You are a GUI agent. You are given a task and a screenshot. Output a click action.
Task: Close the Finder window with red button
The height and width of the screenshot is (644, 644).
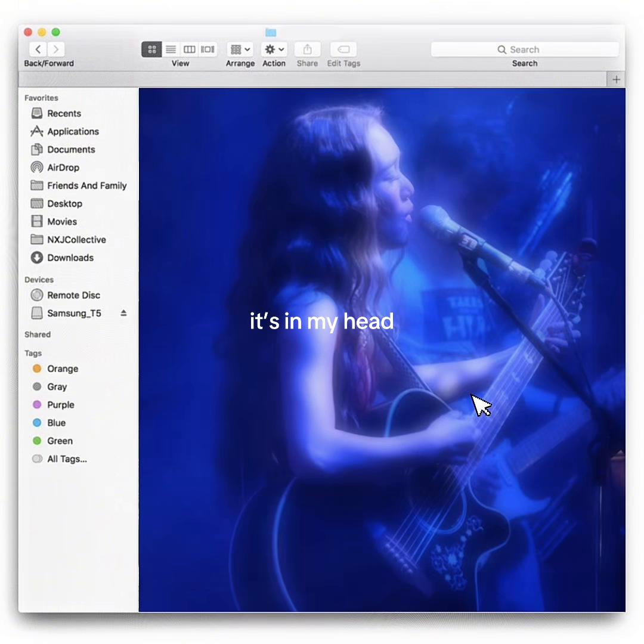pos(28,32)
